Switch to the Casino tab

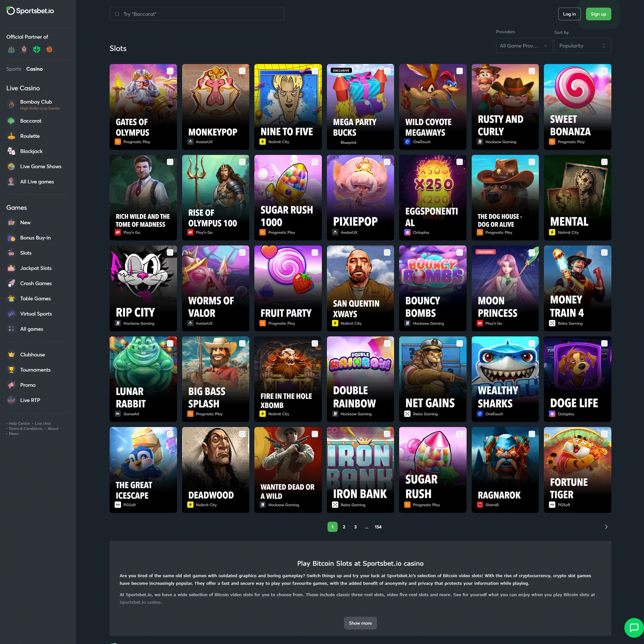(34, 69)
